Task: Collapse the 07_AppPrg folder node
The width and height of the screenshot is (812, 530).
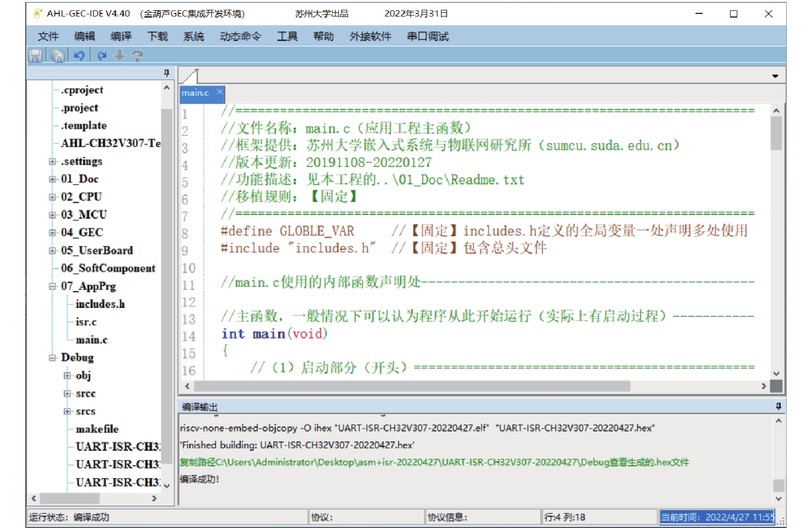Action: (53, 286)
